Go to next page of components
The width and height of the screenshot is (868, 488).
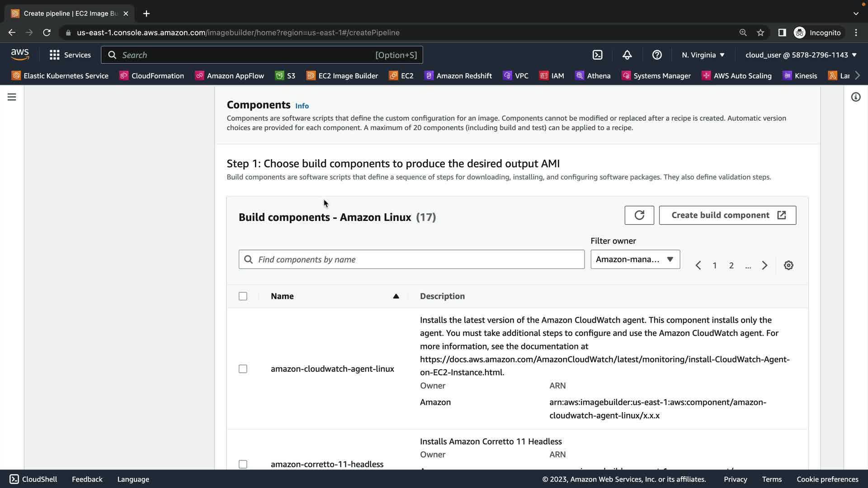pyautogui.click(x=764, y=266)
